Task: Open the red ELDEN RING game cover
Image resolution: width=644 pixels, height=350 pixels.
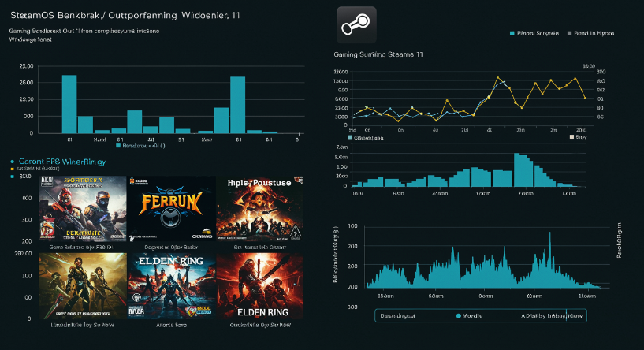Action: tap(259, 286)
